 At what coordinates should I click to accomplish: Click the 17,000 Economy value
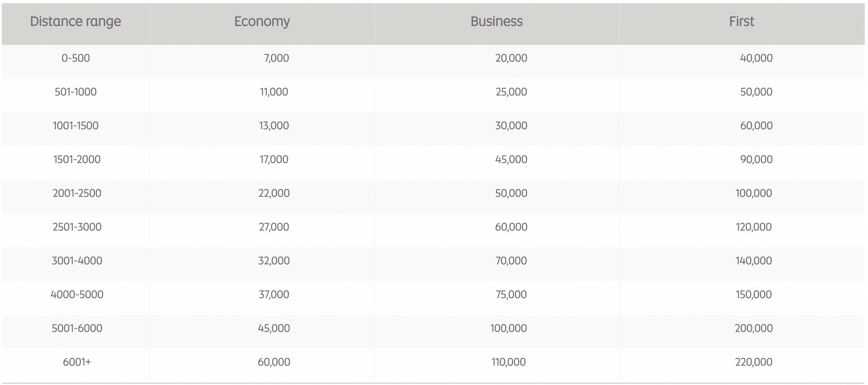(274, 159)
